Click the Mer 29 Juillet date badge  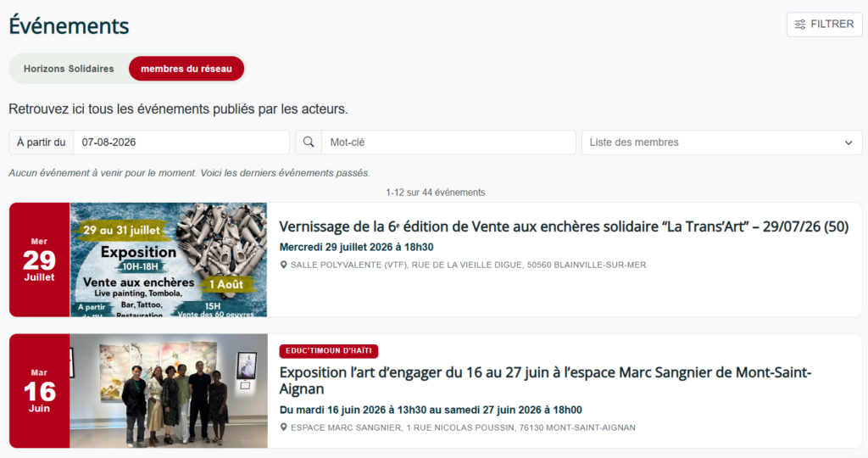(x=39, y=260)
